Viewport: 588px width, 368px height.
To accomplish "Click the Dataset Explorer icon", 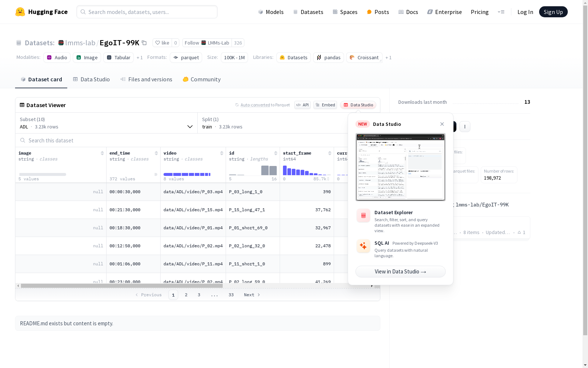I will 363,216.
